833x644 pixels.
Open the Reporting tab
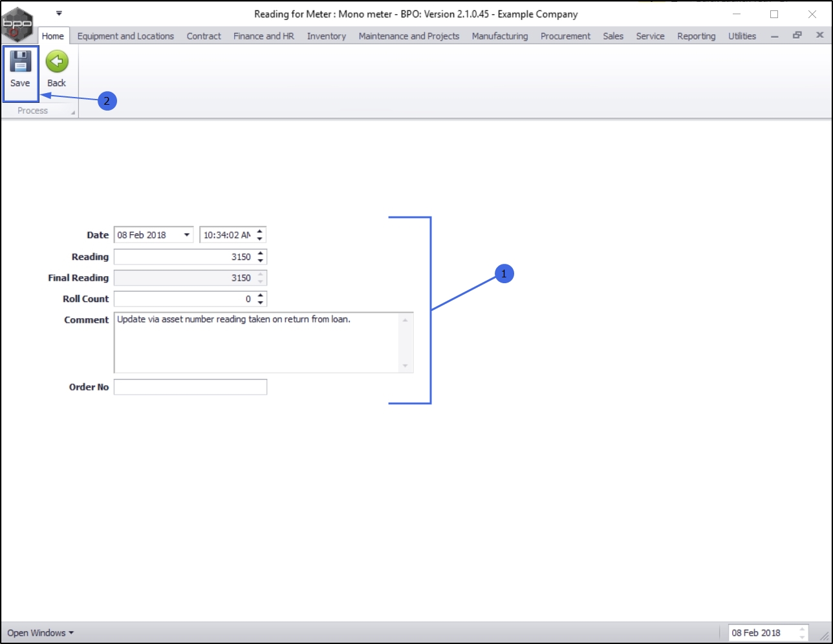(x=697, y=36)
